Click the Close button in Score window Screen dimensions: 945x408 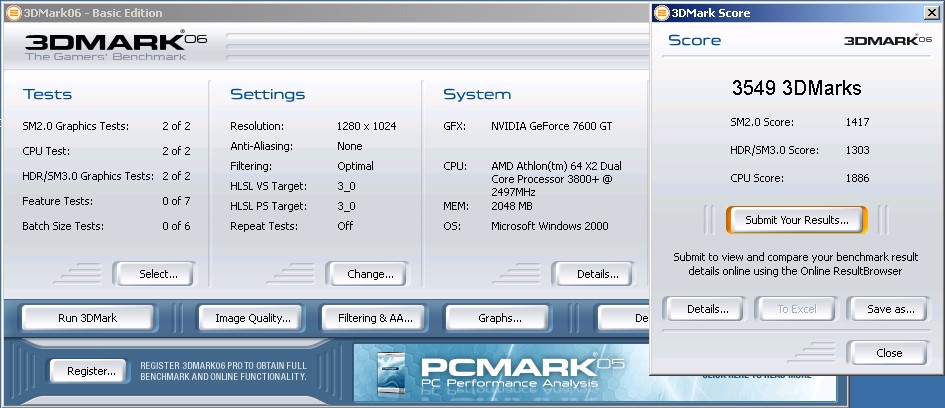point(889,353)
